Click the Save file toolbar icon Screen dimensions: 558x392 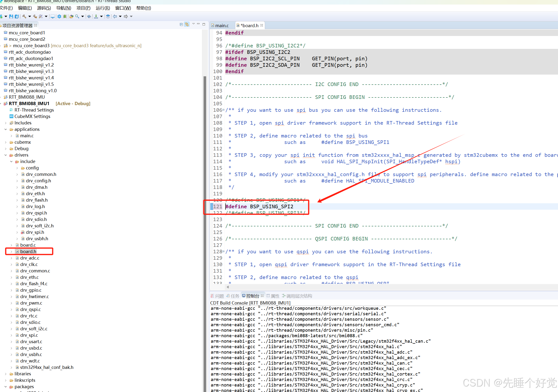11,16
